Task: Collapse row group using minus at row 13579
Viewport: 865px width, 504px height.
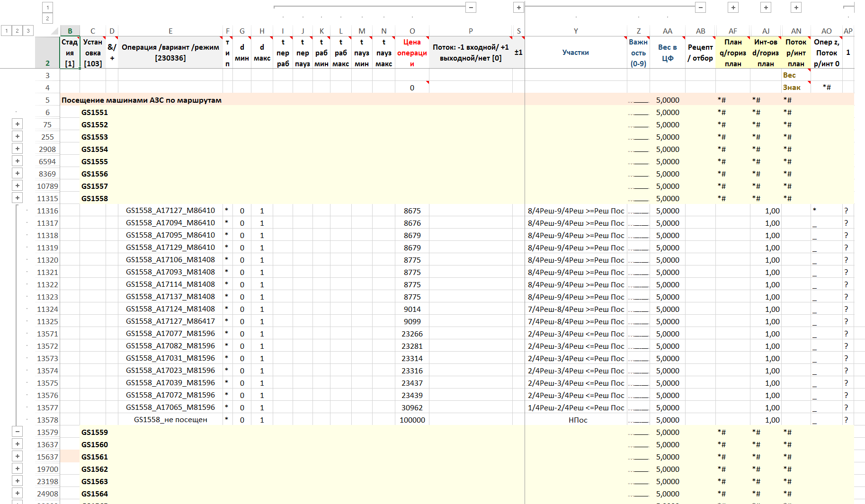Action: click(18, 432)
